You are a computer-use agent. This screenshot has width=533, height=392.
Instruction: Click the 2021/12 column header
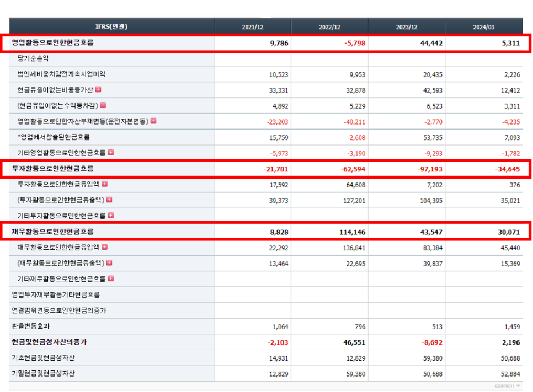pyautogui.click(x=253, y=27)
